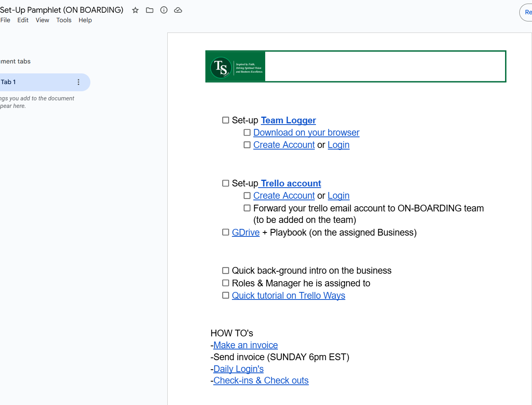This screenshot has width=532, height=405.
Task: Open the Team Logger link
Action: [x=288, y=120]
